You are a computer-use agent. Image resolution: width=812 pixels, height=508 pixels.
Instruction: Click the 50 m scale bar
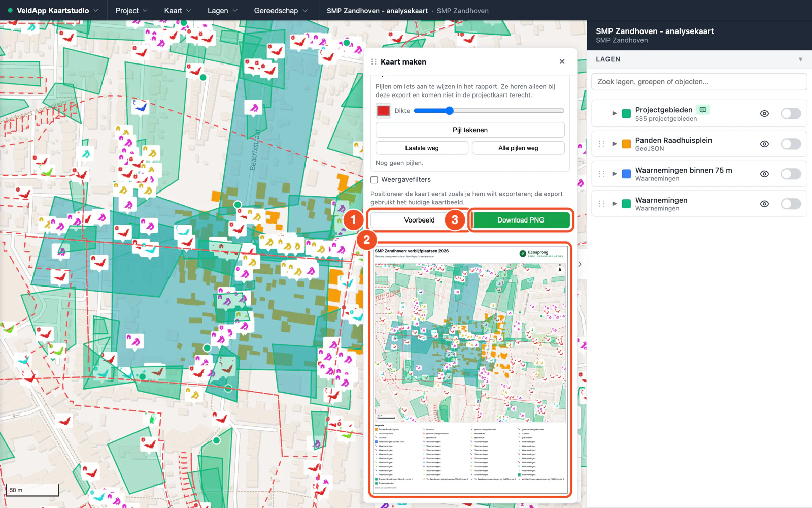32,490
